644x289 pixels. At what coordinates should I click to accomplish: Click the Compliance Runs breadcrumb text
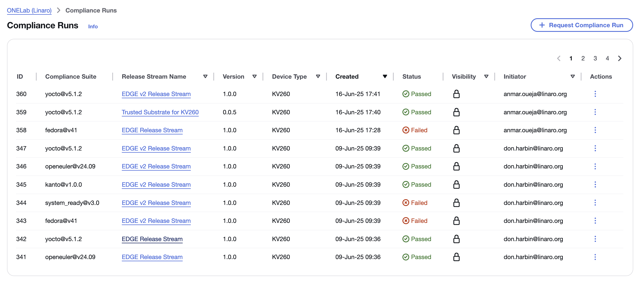91,10
